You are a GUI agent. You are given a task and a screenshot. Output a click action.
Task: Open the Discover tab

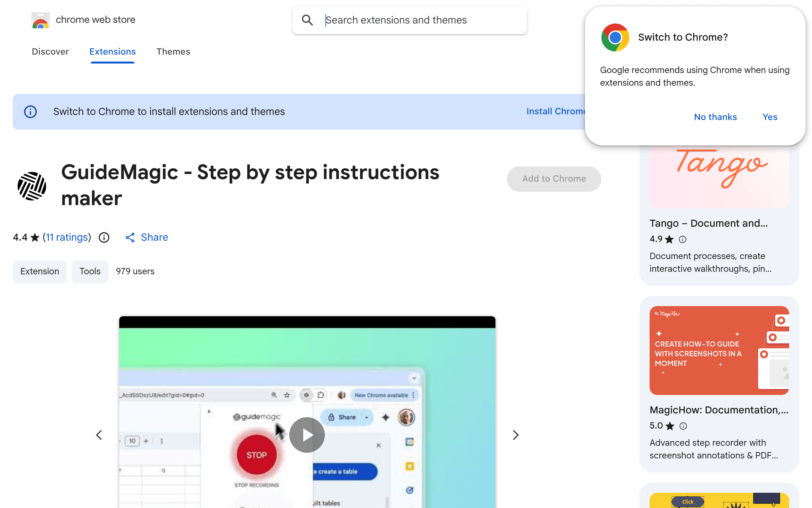pyautogui.click(x=50, y=51)
